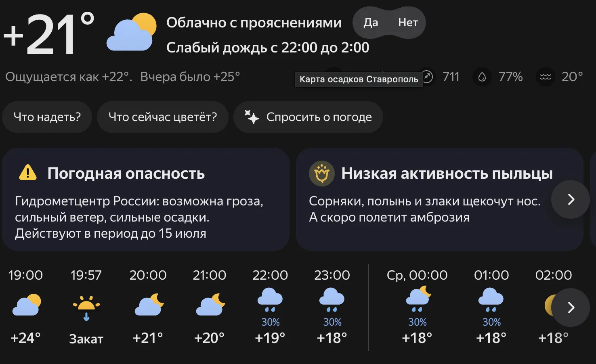596x364 pixels.
Task: Answer Нет to forecast accuracy prompt
Action: click(x=408, y=23)
